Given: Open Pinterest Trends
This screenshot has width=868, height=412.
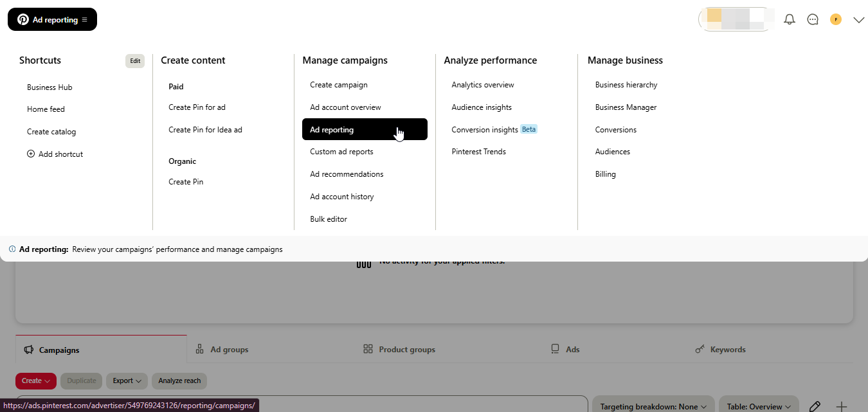Looking at the screenshot, I should (x=478, y=152).
